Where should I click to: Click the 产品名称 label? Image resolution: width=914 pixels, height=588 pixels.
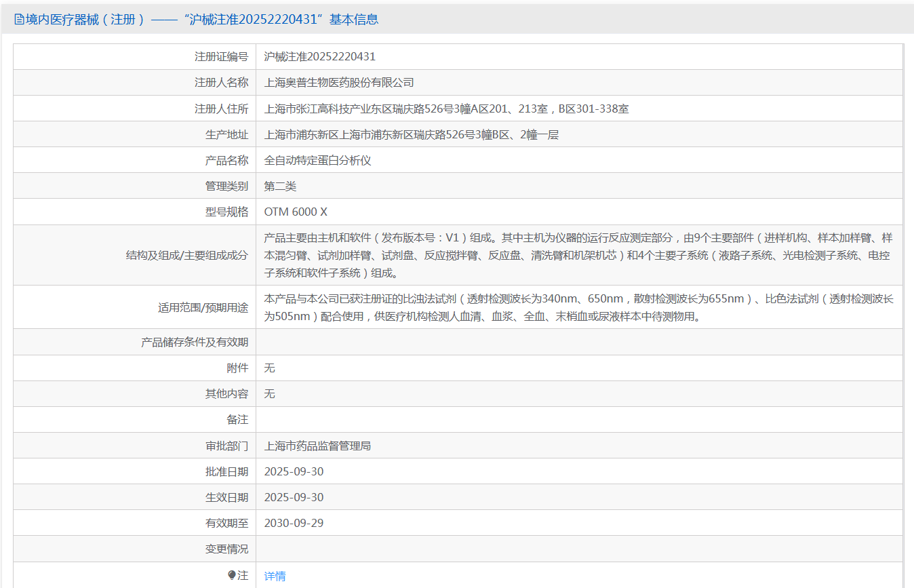click(226, 160)
